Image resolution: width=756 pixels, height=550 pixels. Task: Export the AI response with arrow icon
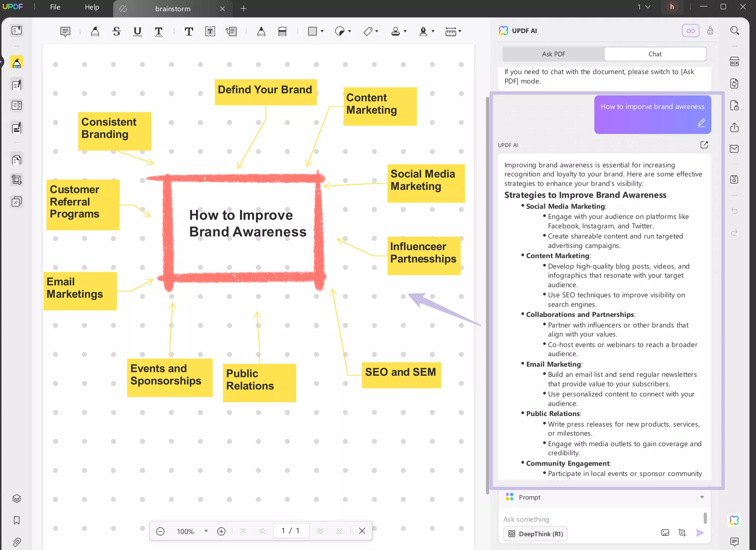704,145
